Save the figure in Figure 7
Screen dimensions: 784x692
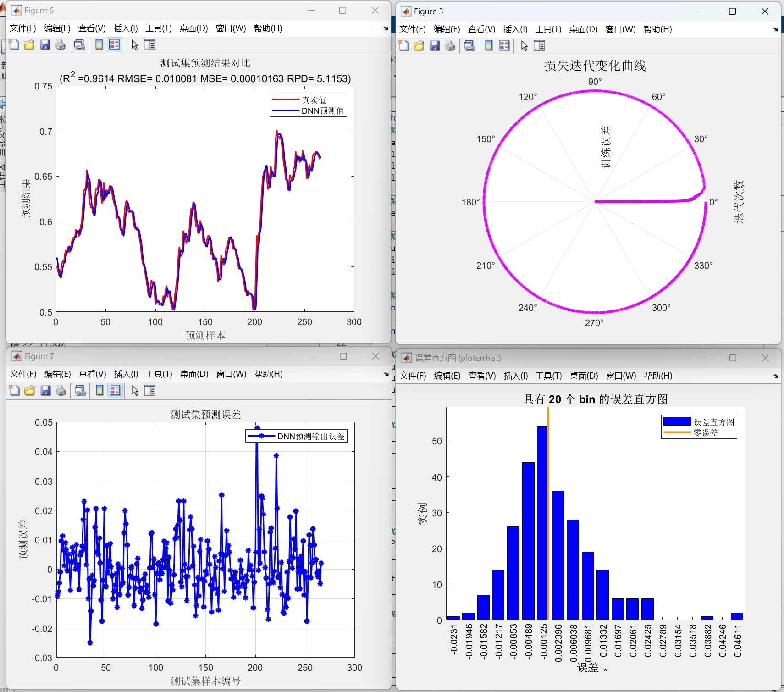pyautogui.click(x=44, y=390)
